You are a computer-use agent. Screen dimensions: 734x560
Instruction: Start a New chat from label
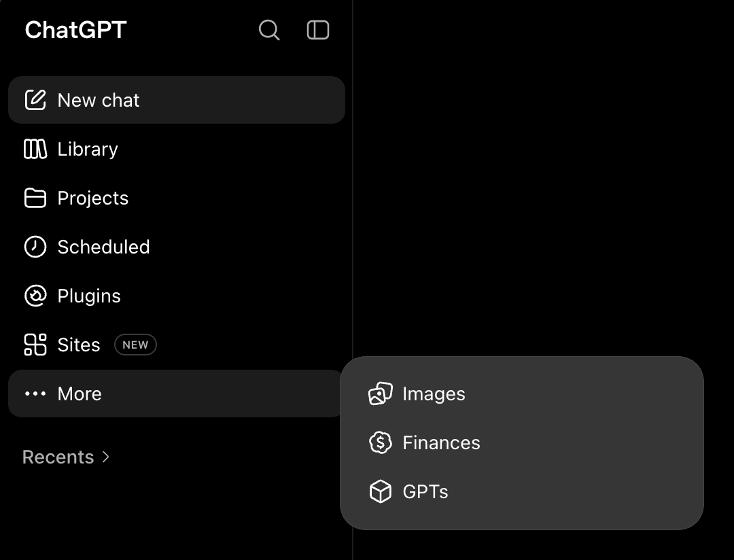99,100
